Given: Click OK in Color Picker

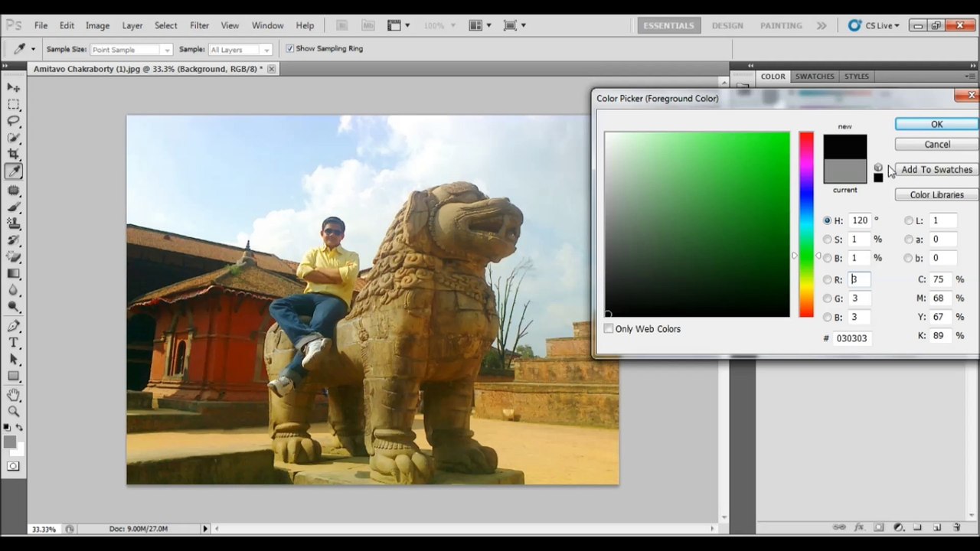Looking at the screenshot, I should 937,124.
